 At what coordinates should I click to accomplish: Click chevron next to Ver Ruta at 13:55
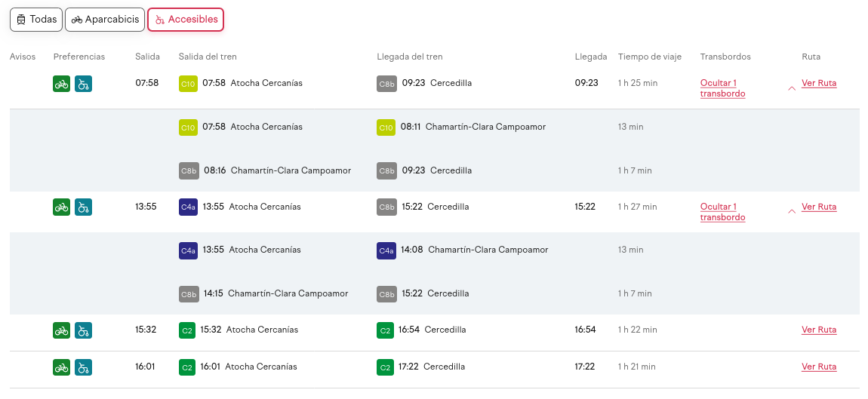click(x=791, y=211)
